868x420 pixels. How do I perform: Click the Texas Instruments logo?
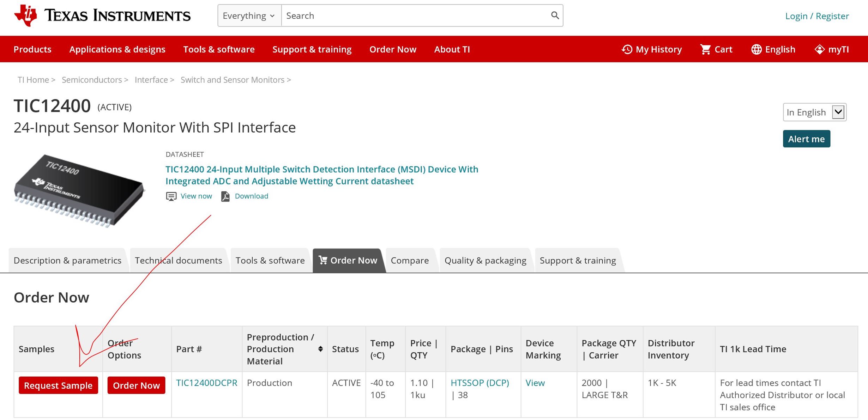point(102,16)
